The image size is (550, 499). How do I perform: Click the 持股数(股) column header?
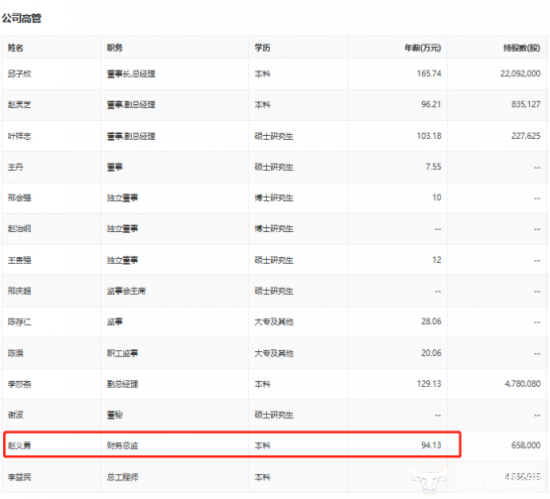pos(522,48)
